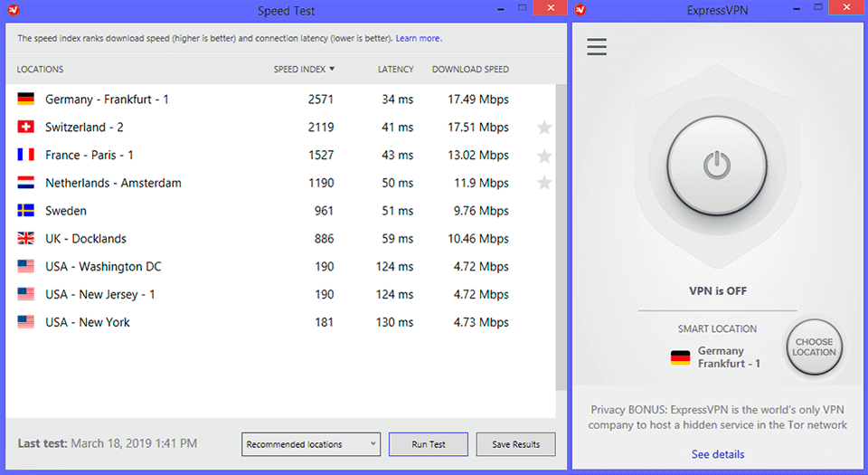Viewport: 868px width, 475px height.
Task: Click the Germany flag under Smart Location
Action: coord(680,357)
